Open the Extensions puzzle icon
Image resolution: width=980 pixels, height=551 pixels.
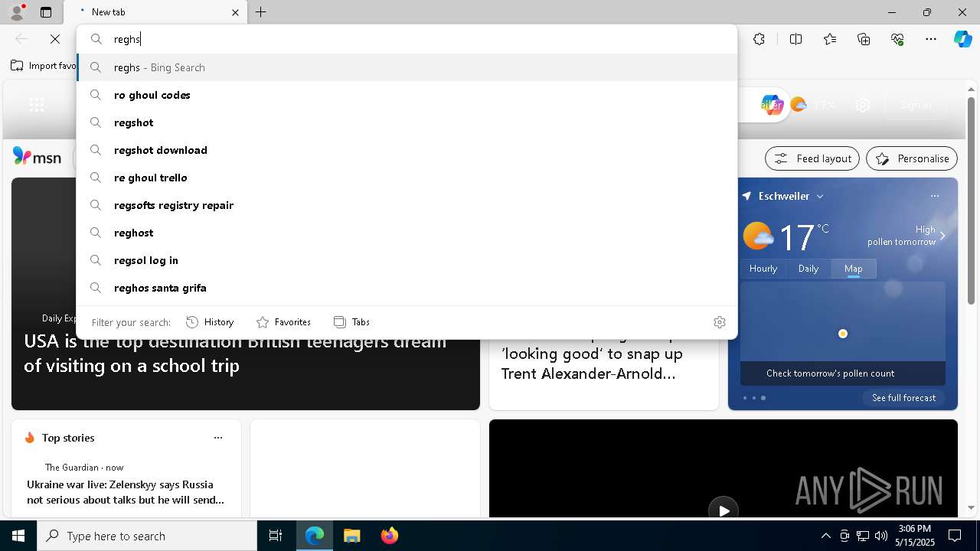point(759,39)
